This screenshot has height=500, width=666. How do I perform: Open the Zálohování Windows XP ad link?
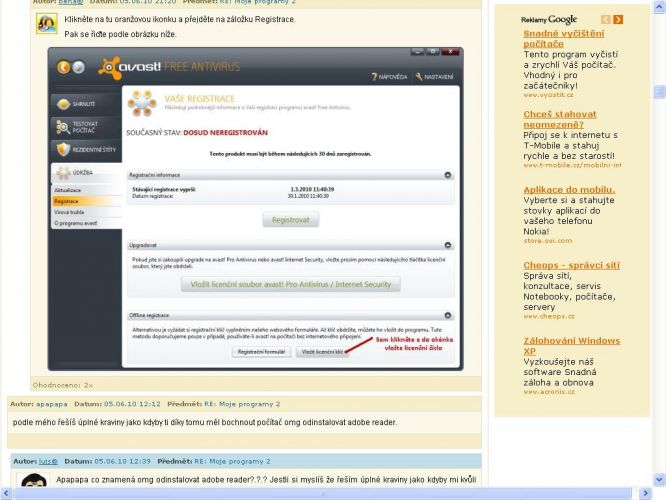point(572,346)
